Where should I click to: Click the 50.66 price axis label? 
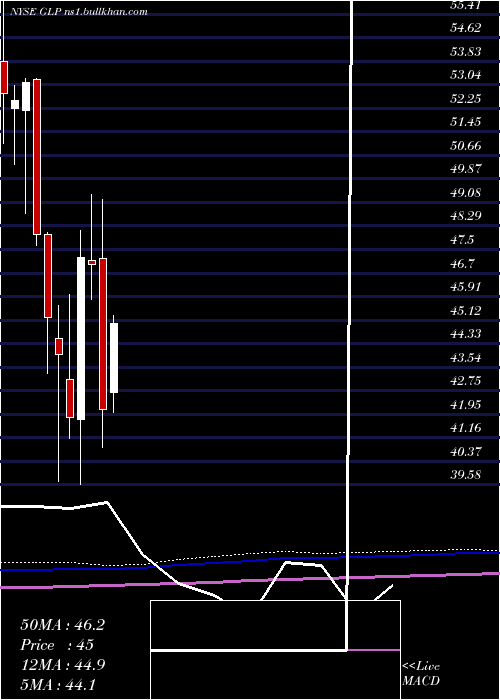click(466, 145)
